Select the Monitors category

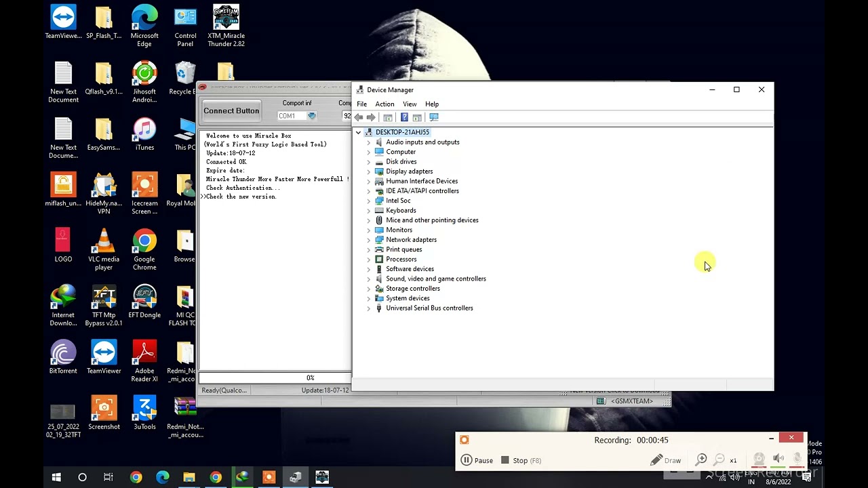click(x=399, y=230)
